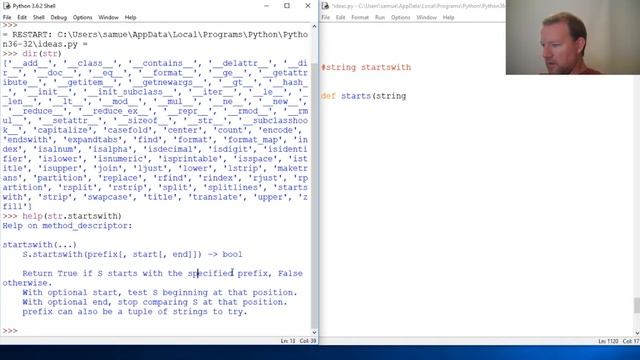Open the File menu in ideas.py editor

tap(325, 18)
